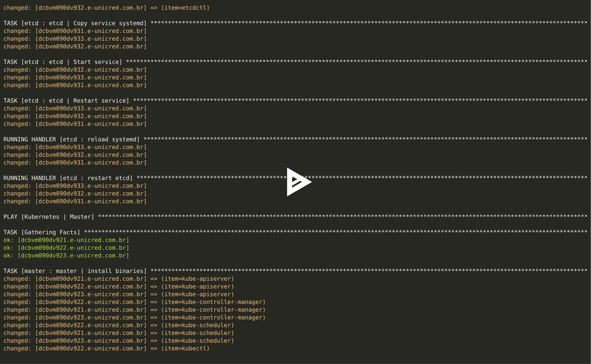Click dv932 changed line under Copy service systemd
Image resolution: width=591 pixels, height=364 pixels.
click(x=75, y=46)
